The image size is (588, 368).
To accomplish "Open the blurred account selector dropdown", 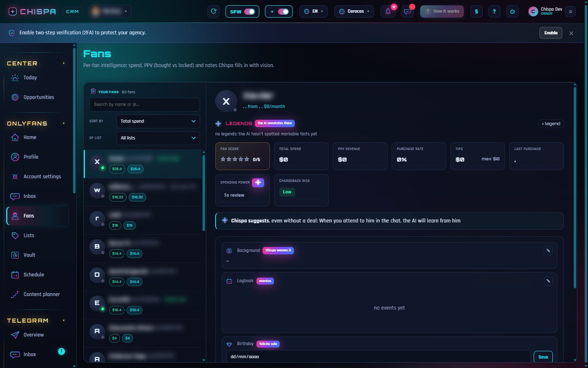I will click(110, 11).
